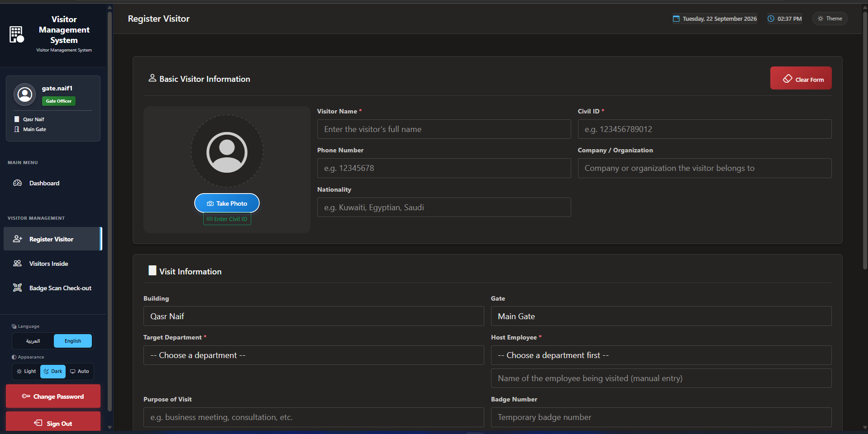Set appearance to Light mode
868x434 pixels.
(x=26, y=371)
